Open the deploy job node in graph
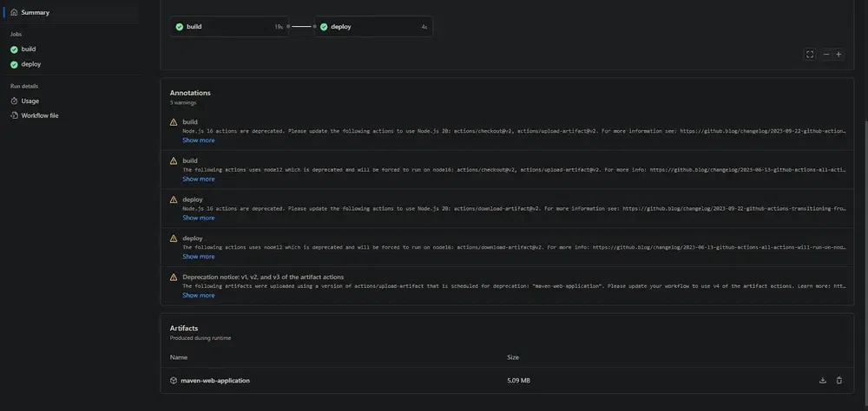This screenshot has height=411, width=868. [373, 27]
